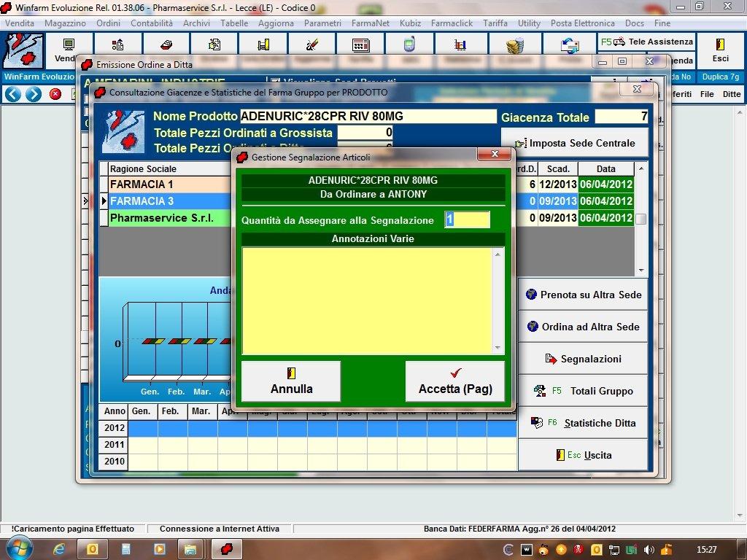Select the FARMACIA 1 table row
747x560 pixels.
point(142,184)
